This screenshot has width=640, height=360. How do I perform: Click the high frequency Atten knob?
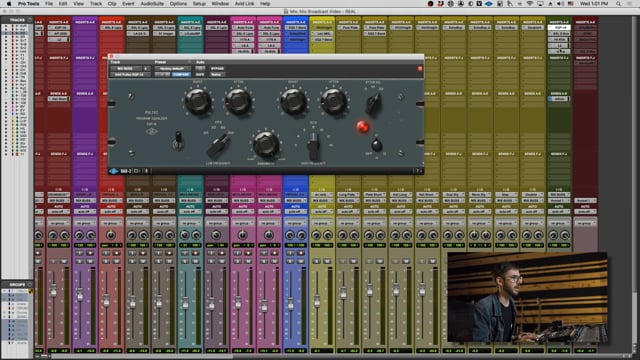tap(333, 101)
